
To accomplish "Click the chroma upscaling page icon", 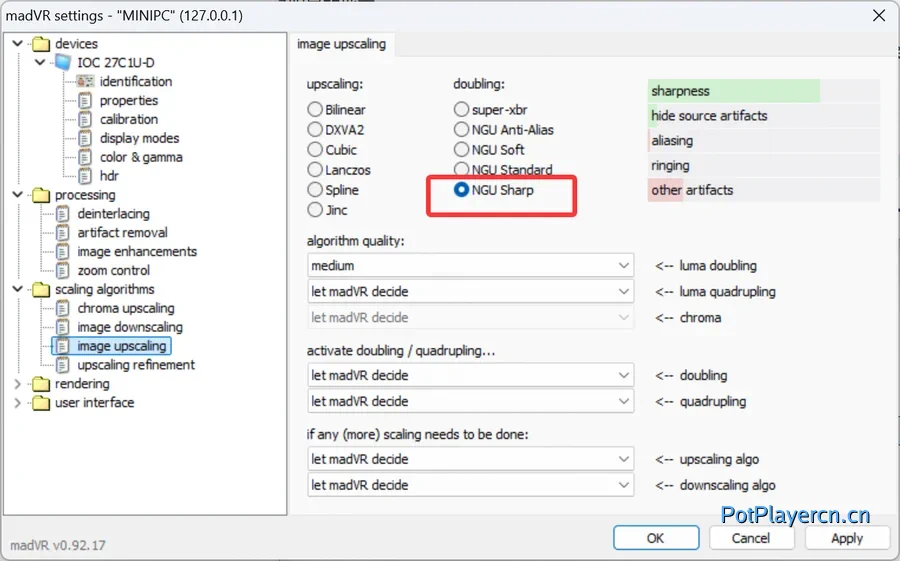I will coord(64,309).
